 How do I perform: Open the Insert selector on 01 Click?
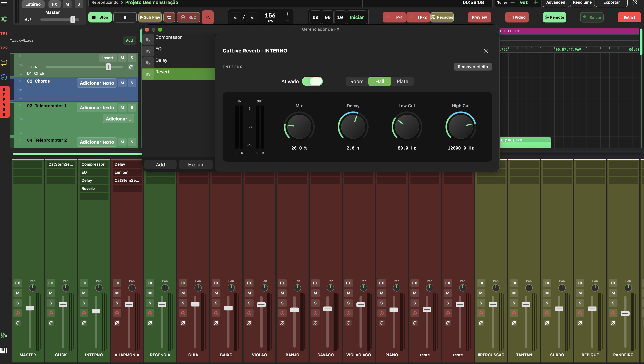click(x=108, y=58)
